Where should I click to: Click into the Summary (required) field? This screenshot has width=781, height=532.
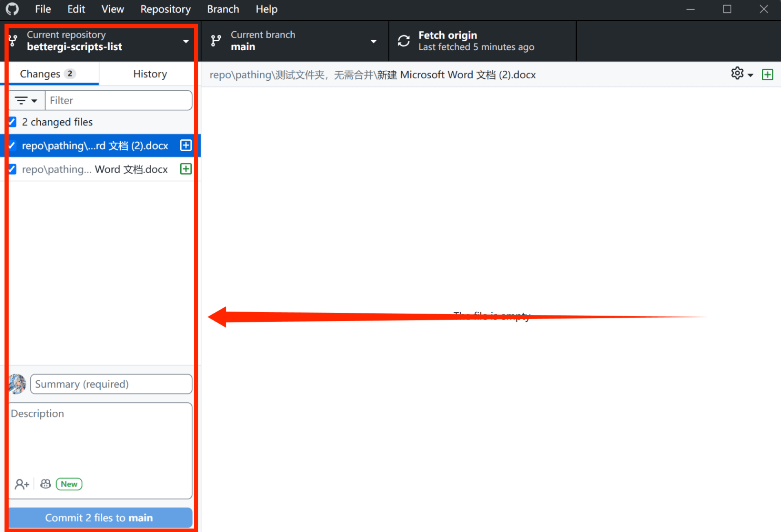(111, 384)
